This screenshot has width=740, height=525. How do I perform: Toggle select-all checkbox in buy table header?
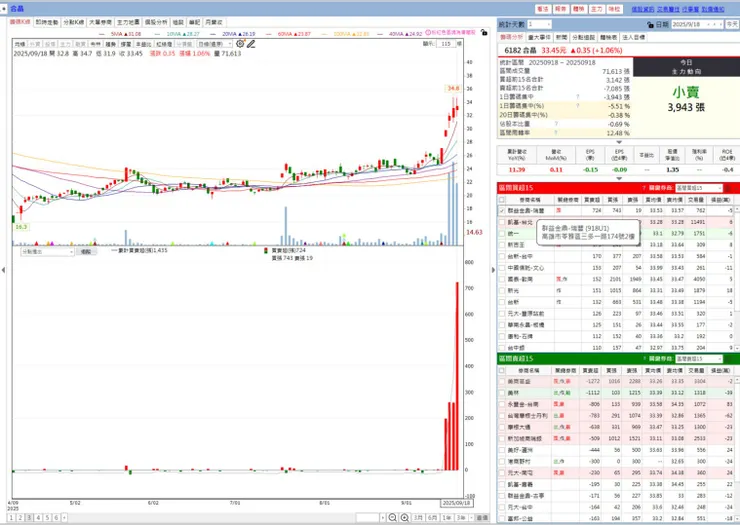(502, 200)
